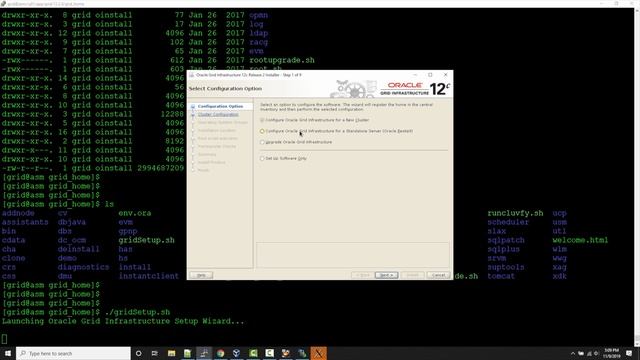The width and height of the screenshot is (640, 360).
Task: Open installer Help
Action: [201, 275]
